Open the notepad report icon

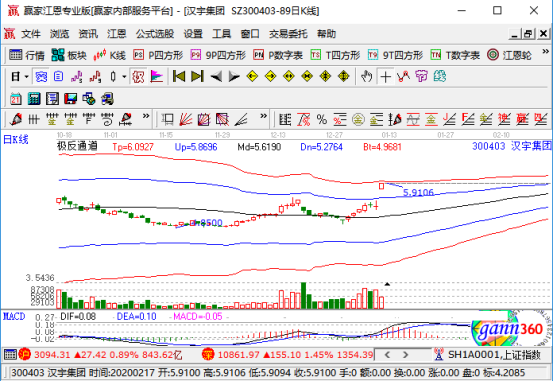(52, 99)
